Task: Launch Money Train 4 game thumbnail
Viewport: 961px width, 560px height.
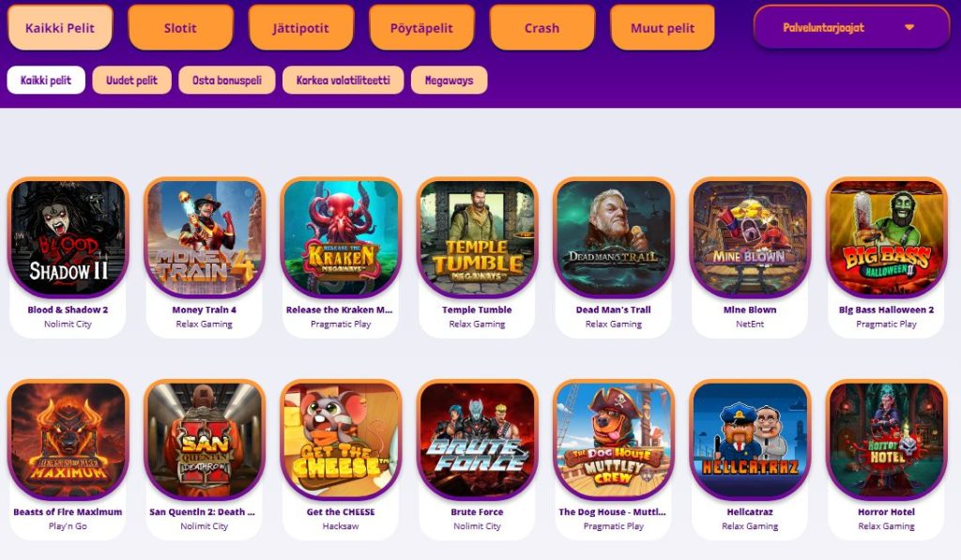Action: tap(204, 237)
